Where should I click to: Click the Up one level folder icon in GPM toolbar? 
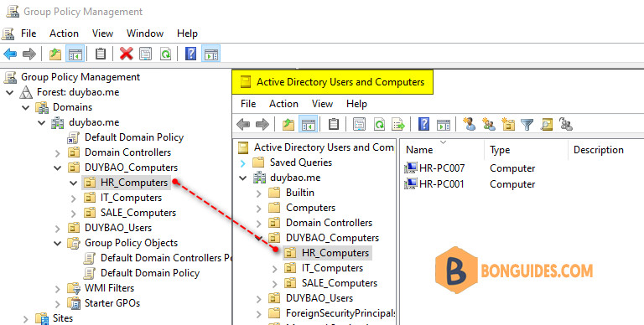point(55,54)
